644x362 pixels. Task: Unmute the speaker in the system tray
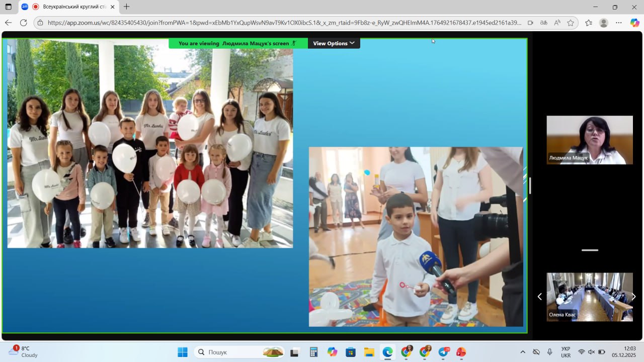coord(592,352)
